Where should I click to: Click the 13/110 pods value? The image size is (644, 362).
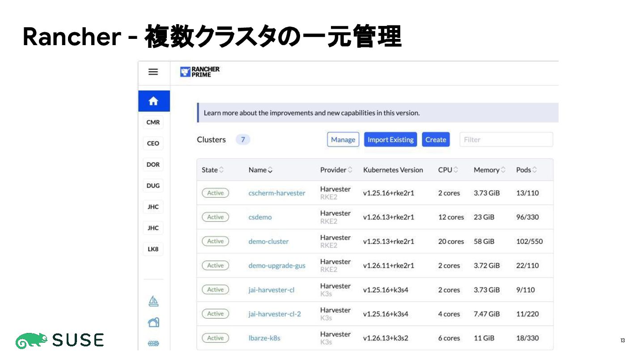coord(528,193)
